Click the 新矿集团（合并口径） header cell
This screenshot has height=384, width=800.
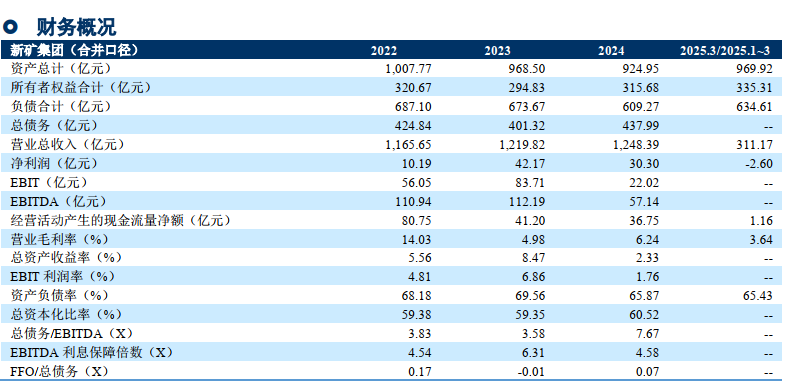point(74,50)
